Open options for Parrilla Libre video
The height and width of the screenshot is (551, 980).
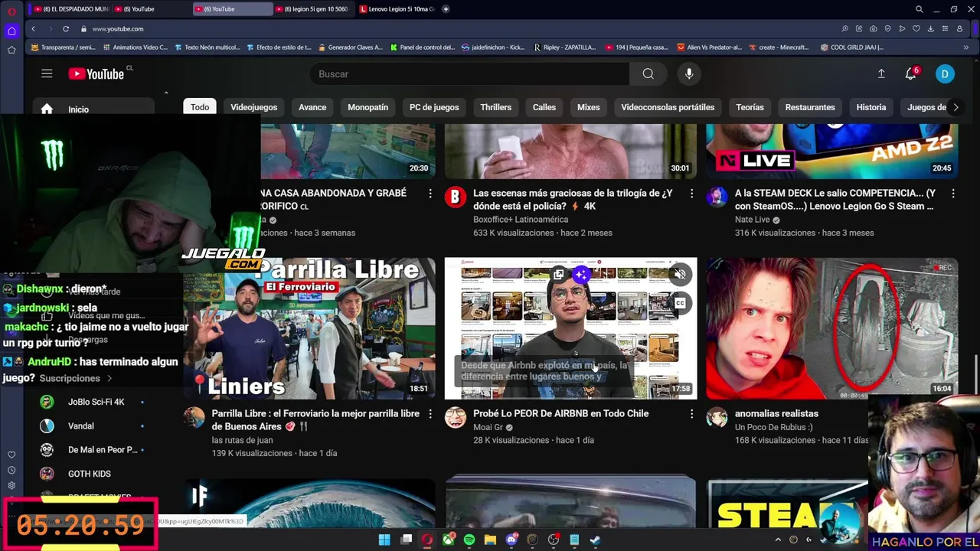click(x=430, y=414)
